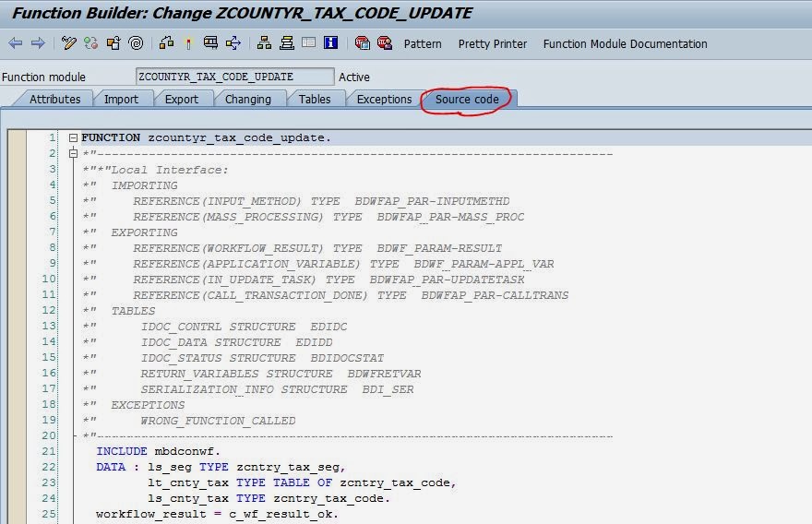Click the Check syntax spiral icon

(x=137, y=43)
